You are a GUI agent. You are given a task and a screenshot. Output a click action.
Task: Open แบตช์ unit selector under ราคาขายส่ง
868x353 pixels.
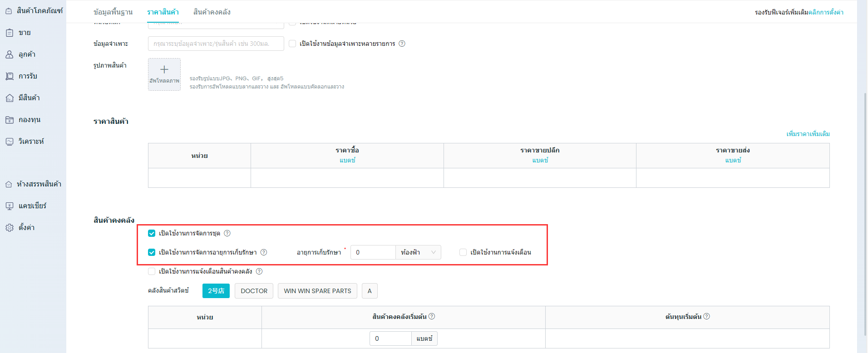(733, 160)
